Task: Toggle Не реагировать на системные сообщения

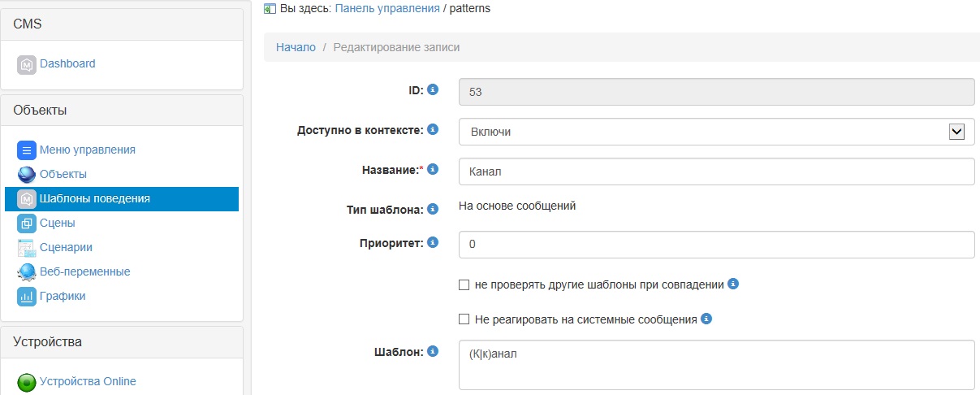Action: coord(464,319)
